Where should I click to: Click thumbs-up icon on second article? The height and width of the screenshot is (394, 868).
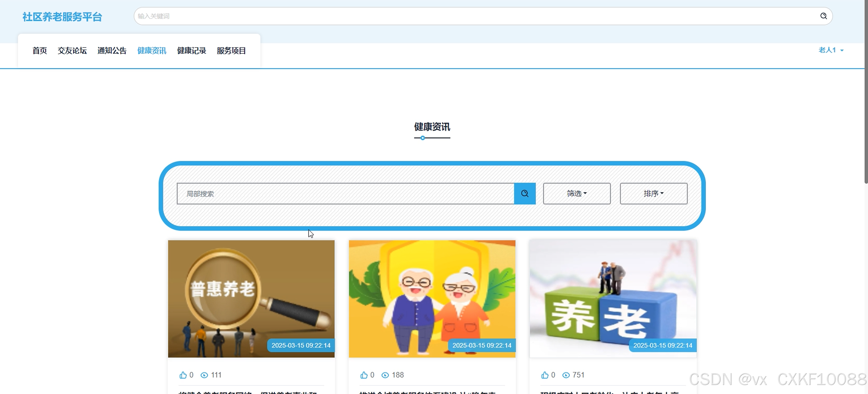tap(364, 375)
